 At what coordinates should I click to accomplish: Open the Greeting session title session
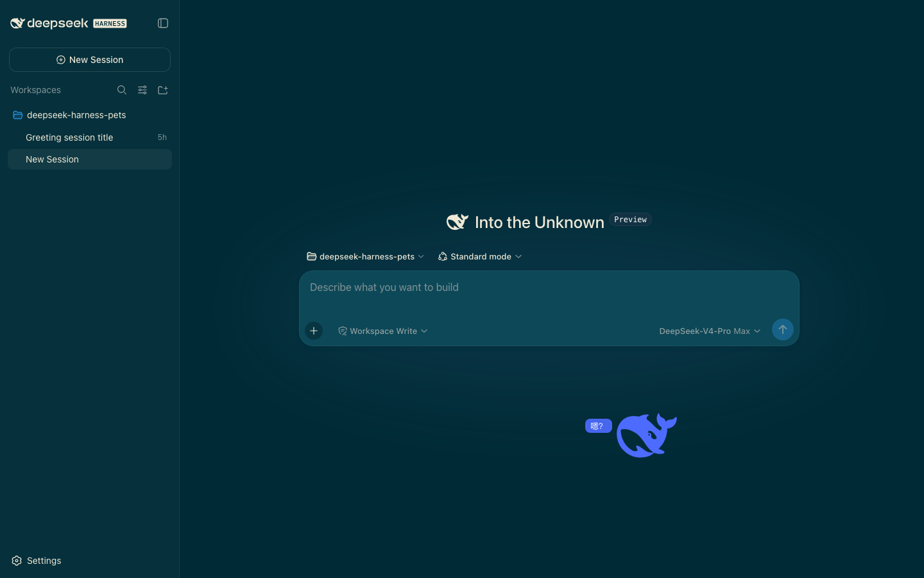click(90, 137)
